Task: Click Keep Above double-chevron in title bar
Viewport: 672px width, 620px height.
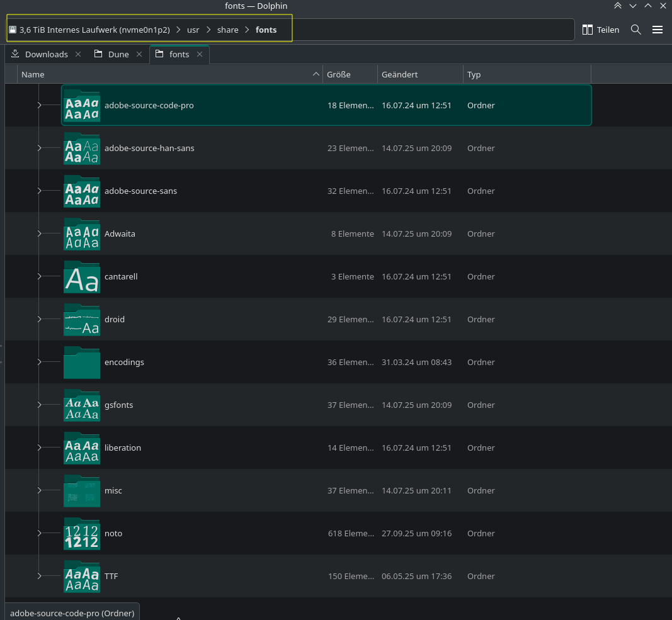Action: pyautogui.click(x=618, y=6)
